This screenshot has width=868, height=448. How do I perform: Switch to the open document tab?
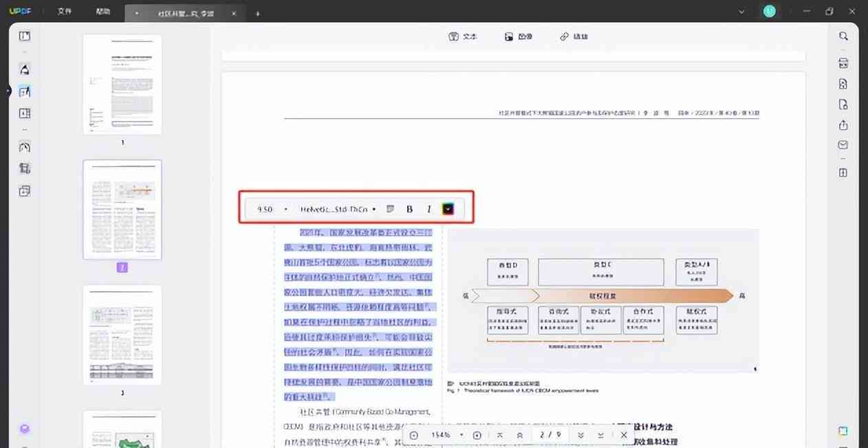(186, 13)
